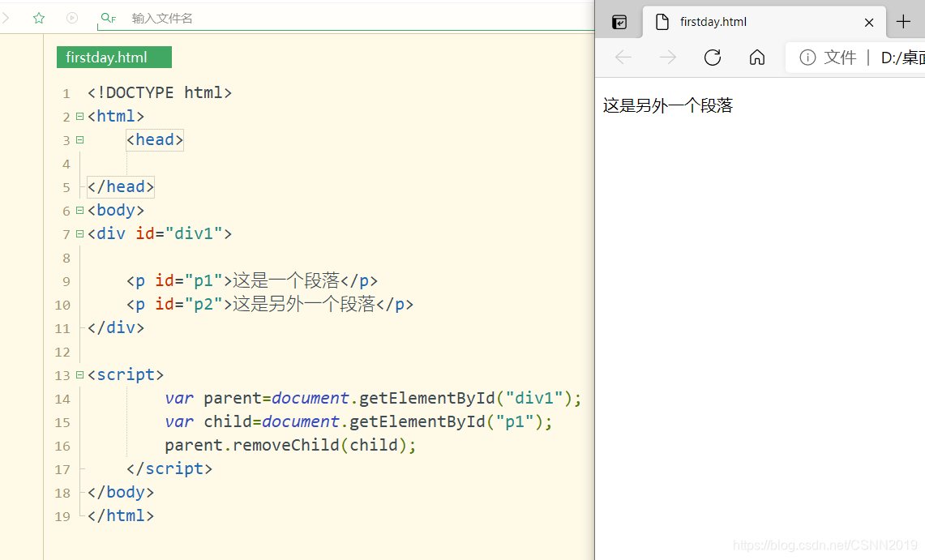Click the opening <script> tag on line 13

tap(126, 375)
